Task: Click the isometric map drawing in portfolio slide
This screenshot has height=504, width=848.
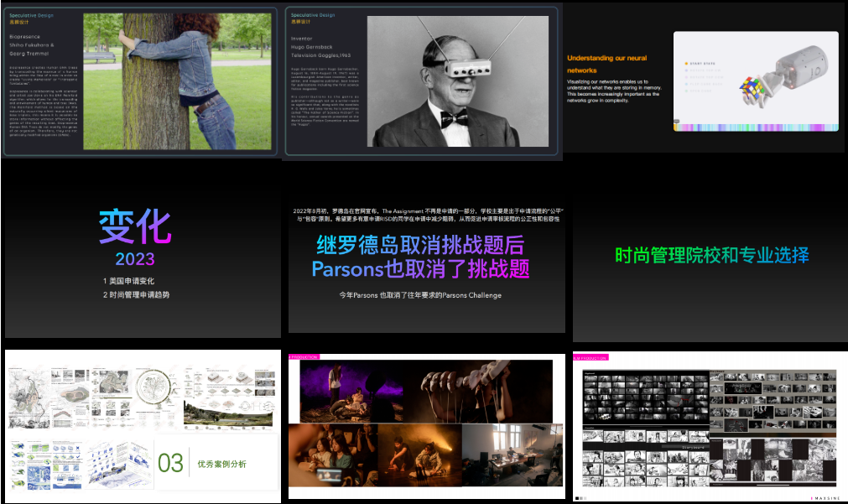Action: pos(121,465)
